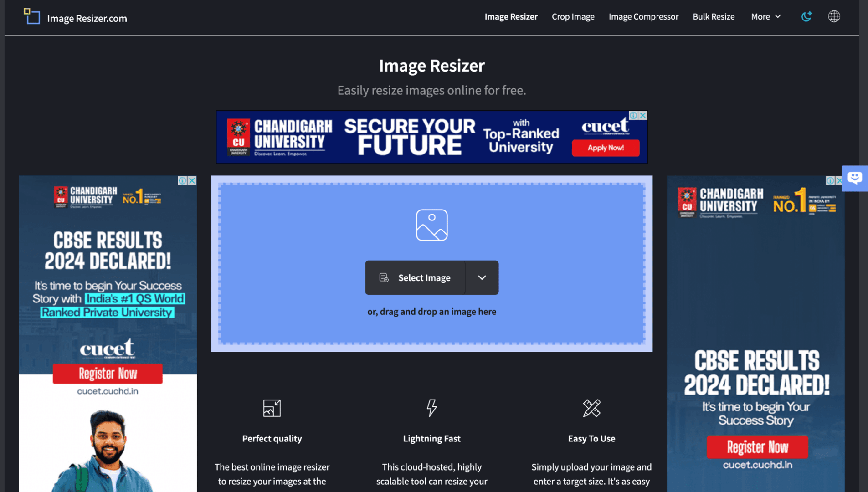Image resolution: width=868 pixels, height=492 pixels.
Task: Open the feedback smiley chat widget
Action: 855,178
